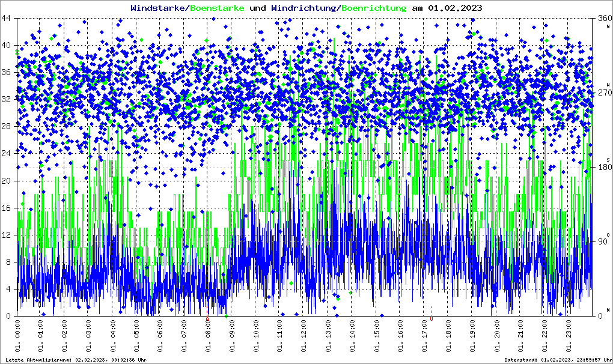Click 'Windstarke' in the chart title

point(157,8)
